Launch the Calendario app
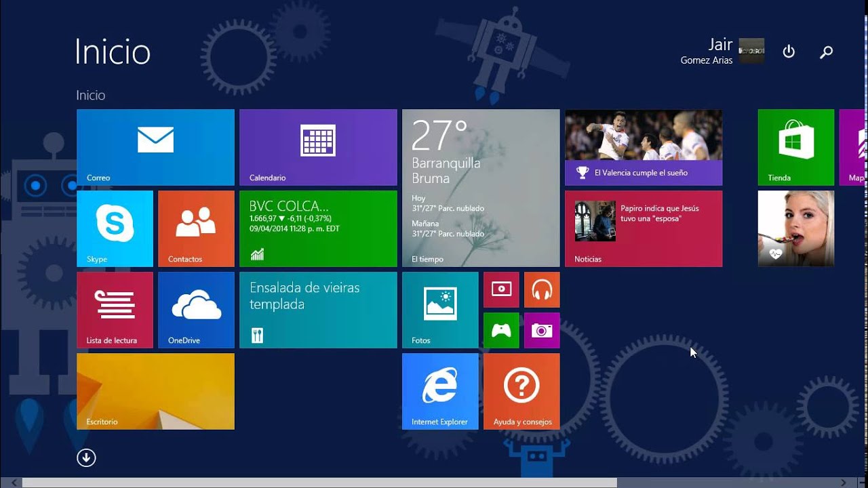Screen dimensions: 868x488 [318, 146]
